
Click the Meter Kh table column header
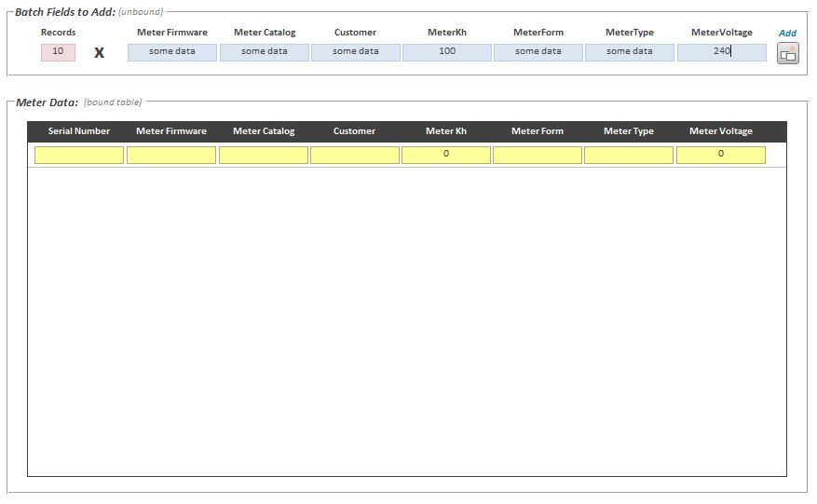click(446, 131)
